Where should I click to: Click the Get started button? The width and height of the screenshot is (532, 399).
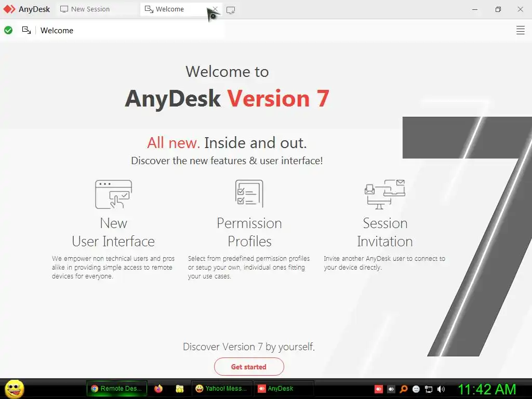249,366
